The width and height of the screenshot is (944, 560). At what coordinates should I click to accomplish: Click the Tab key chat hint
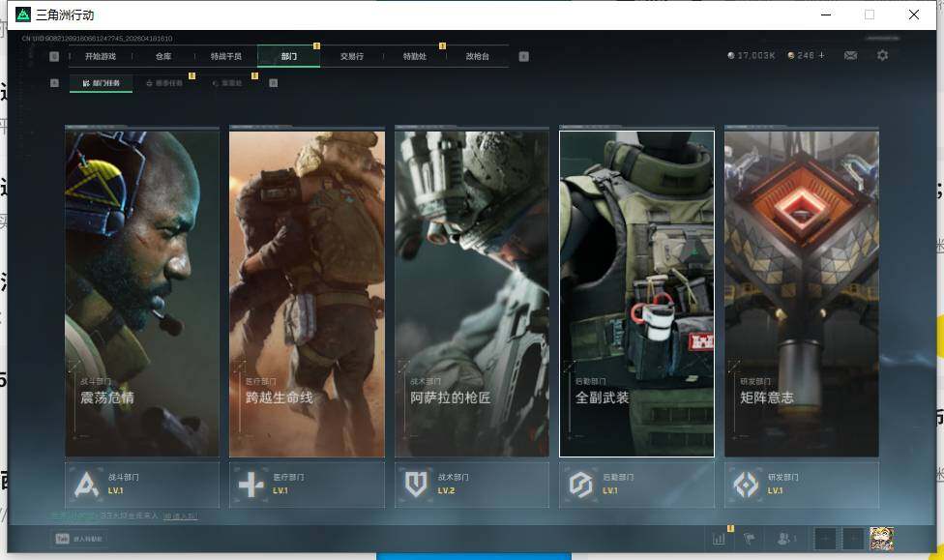pyautogui.click(x=79, y=539)
